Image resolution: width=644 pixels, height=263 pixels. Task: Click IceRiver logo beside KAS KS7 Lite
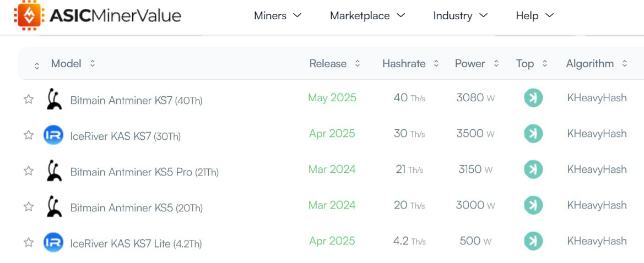(53, 242)
